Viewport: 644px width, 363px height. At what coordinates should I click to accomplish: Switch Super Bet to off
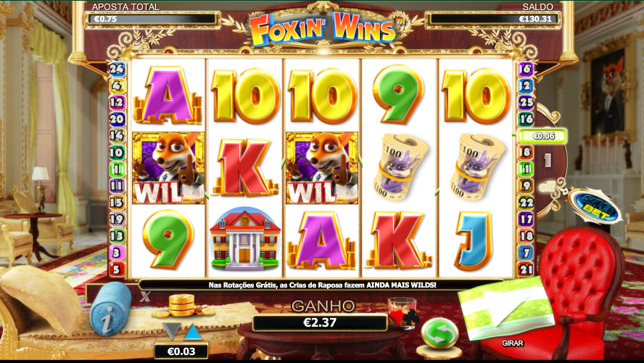point(548,187)
